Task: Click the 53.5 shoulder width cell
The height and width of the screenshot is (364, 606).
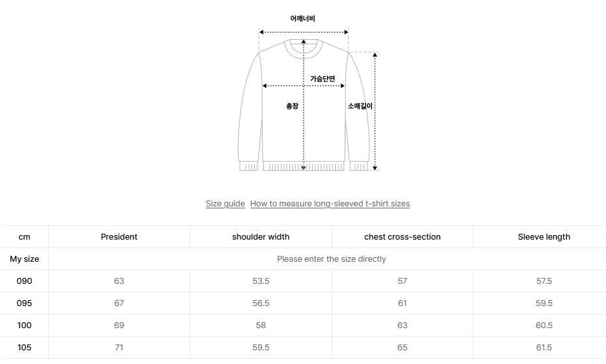Action: (261, 281)
